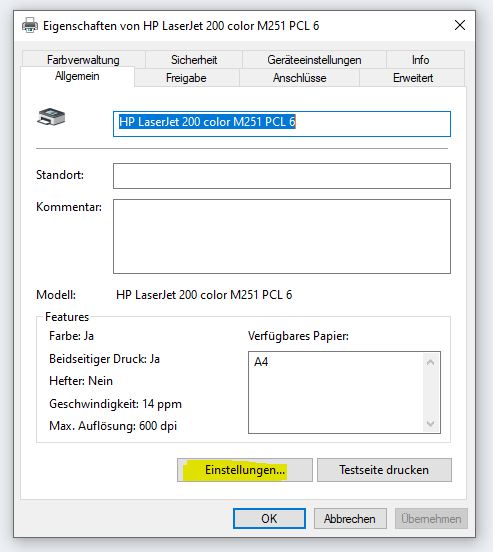Open the Farbverwaltung tab
The width and height of the screenshot is (493, 552).
point(83,59)
